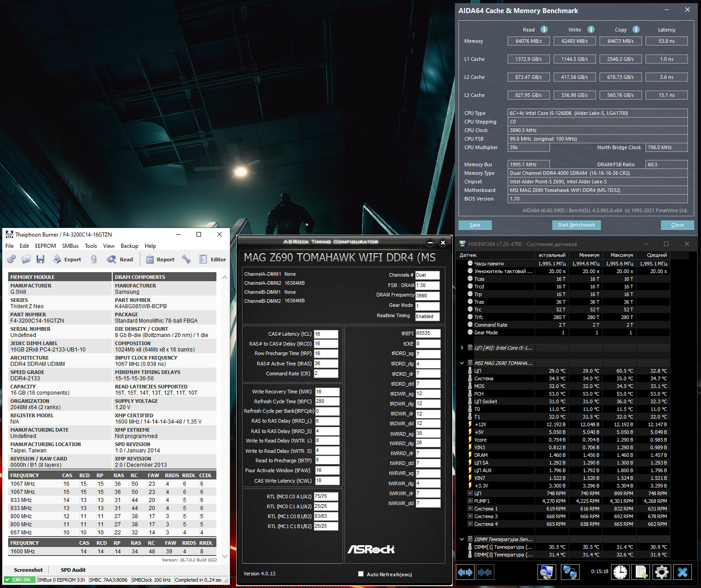This screenshot has height=588, width=701.
Task: Open the EEPROM menu
Action: tap(46, 246)
